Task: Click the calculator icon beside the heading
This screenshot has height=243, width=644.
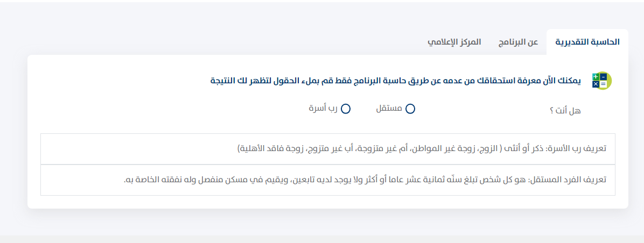Action: [601, 80]
